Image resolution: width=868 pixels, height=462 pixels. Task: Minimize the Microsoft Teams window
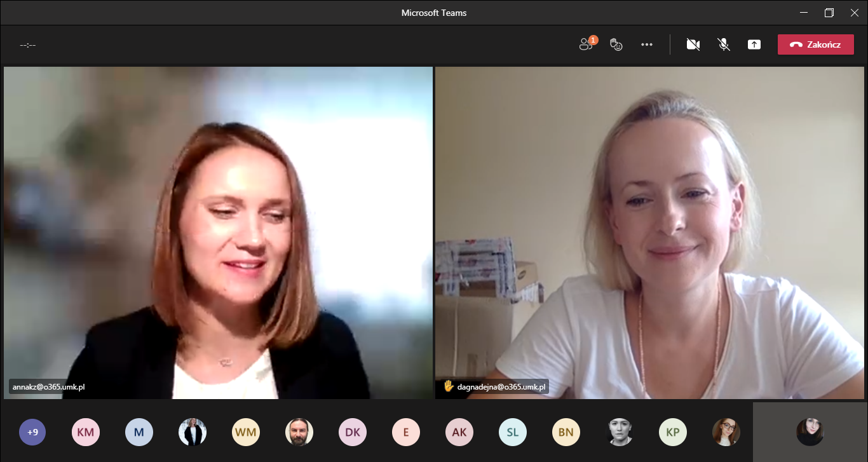[x=804, y=13]
